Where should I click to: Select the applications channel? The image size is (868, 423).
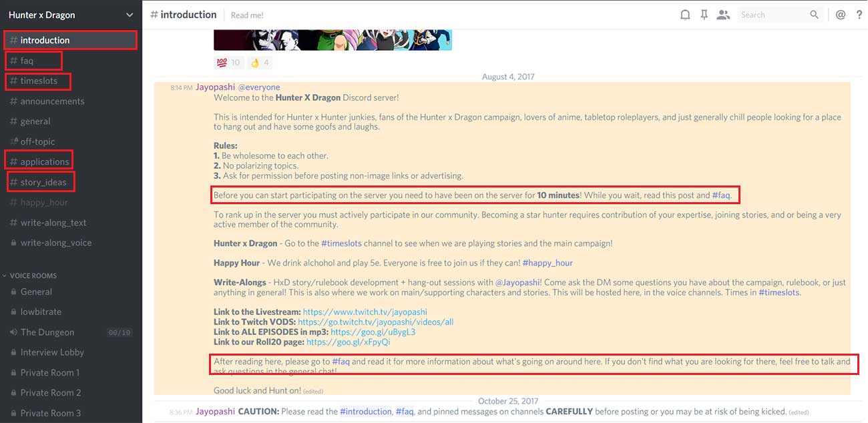click(x=71, y=161)
